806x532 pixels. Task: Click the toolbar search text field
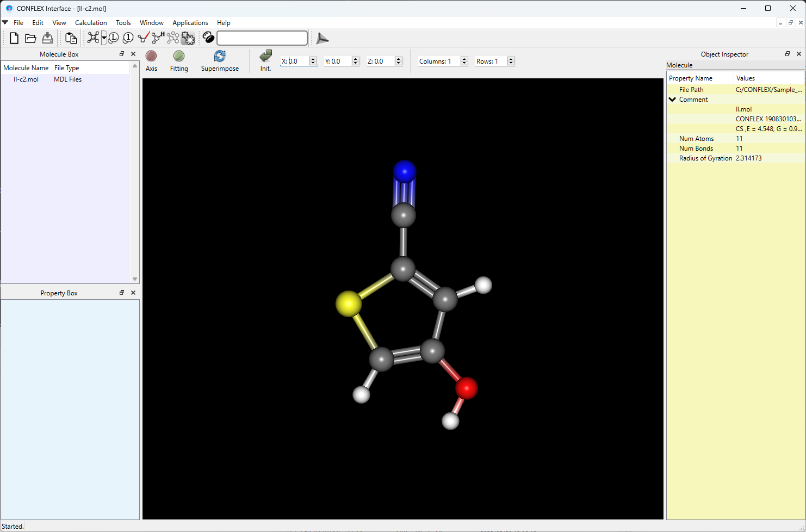(x=262, y=38)
